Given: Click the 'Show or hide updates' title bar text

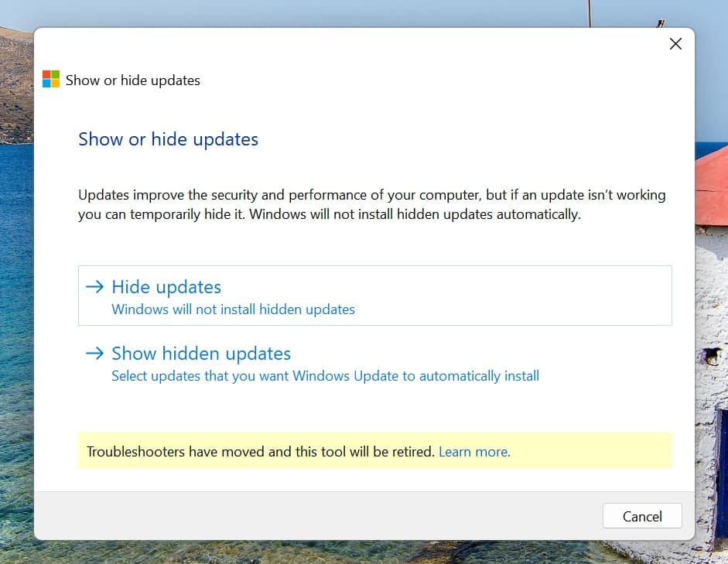Looking at the screenshot, I should coord(133,80).
